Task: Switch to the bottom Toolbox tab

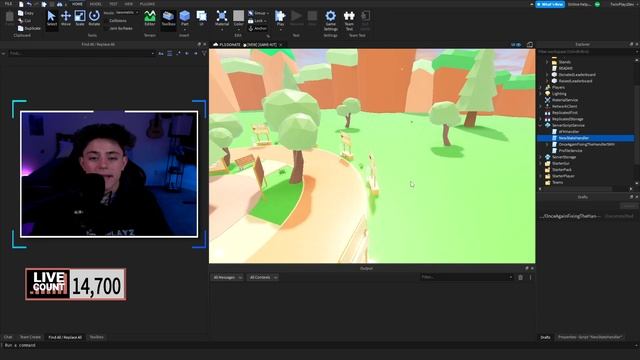Action: coord(97,338)
